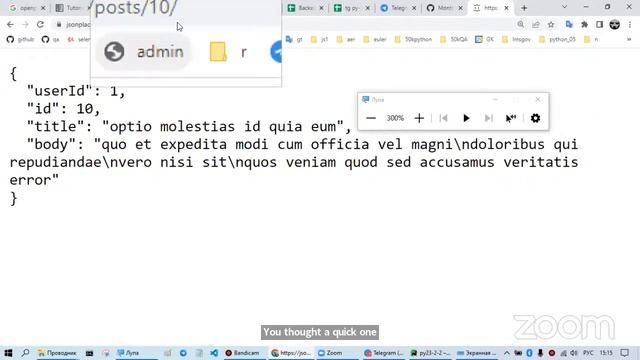640x360 pixels.
Task: Open Windows taskbar search
Action: tap(25, 353)
